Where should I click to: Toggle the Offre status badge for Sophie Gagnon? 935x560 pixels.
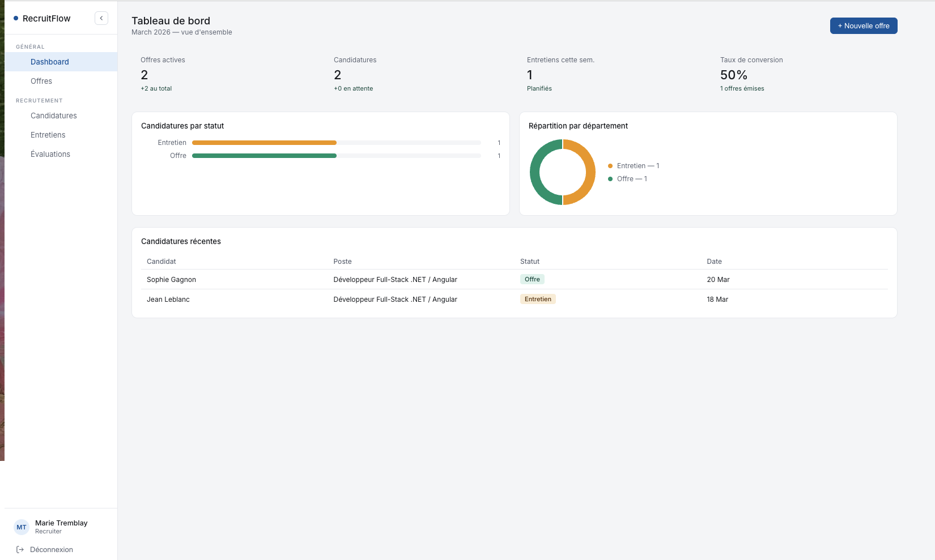(x=532, y=279)
